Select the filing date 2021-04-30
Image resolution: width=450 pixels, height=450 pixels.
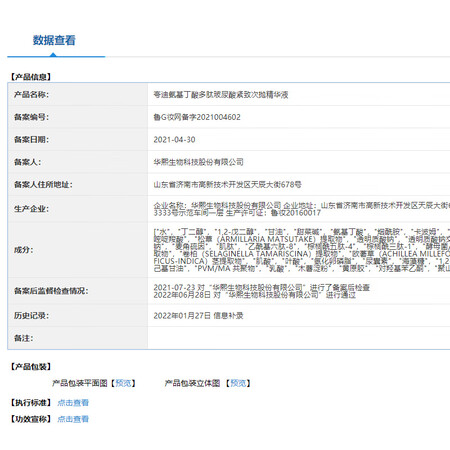coord(174,140)
